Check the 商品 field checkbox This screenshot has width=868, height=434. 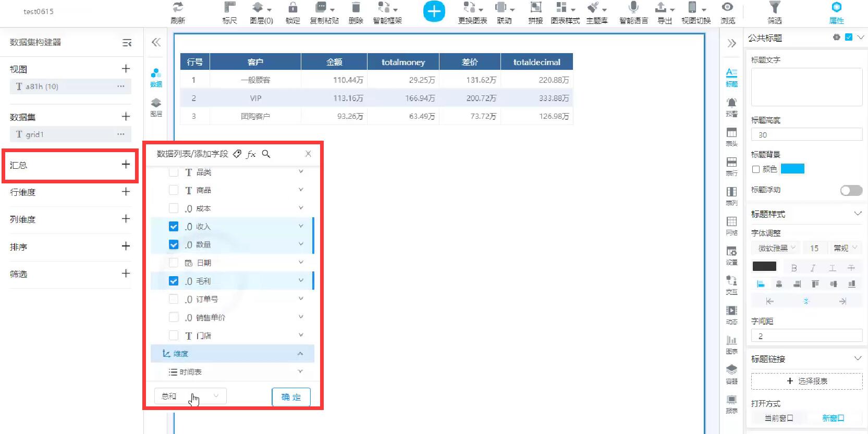tap(174, 190)
